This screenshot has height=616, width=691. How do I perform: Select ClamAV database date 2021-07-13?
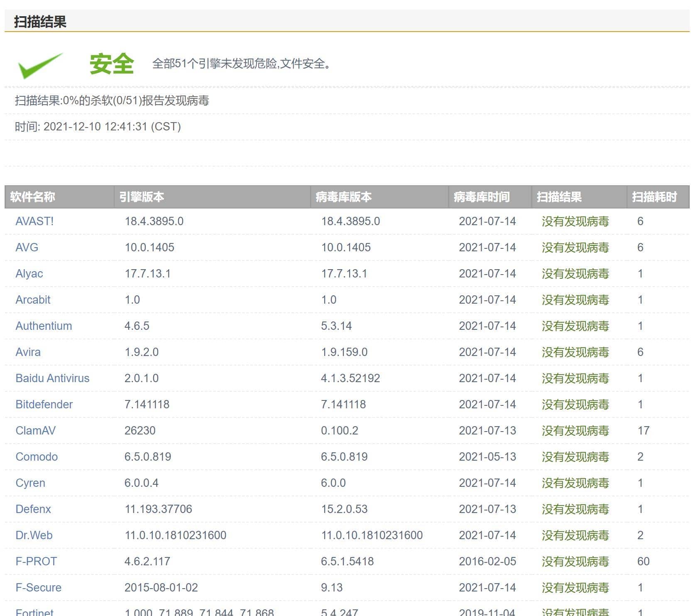(x=488, y=430)
